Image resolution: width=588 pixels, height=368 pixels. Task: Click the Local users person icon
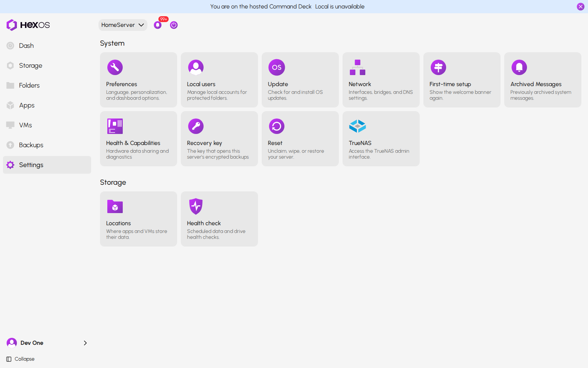[x=196, y=67]
